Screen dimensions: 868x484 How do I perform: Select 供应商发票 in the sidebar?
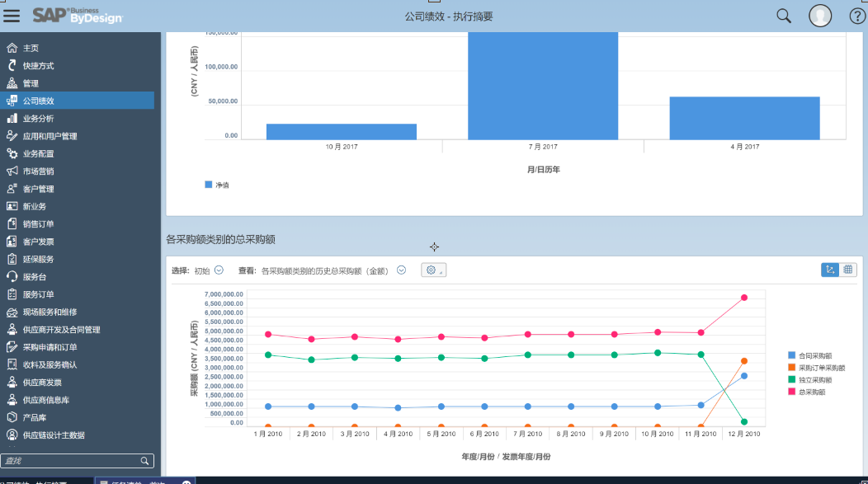tap(41, 383)
